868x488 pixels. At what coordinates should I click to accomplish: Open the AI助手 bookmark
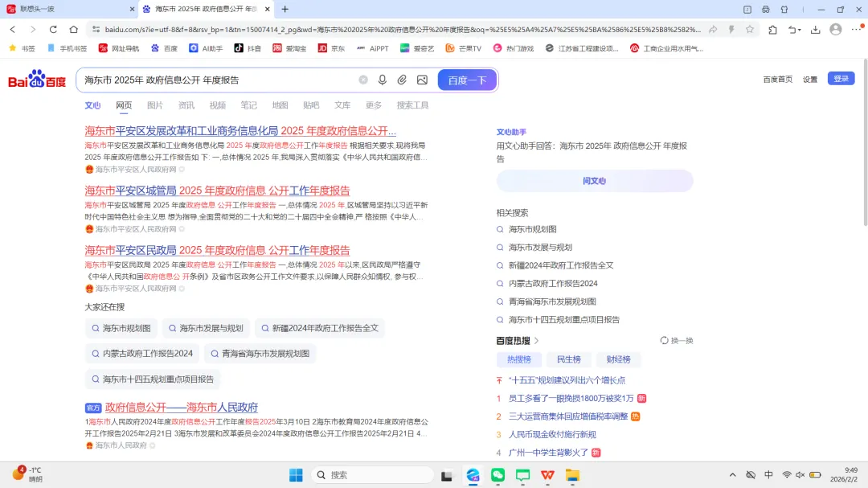(206, 48)
